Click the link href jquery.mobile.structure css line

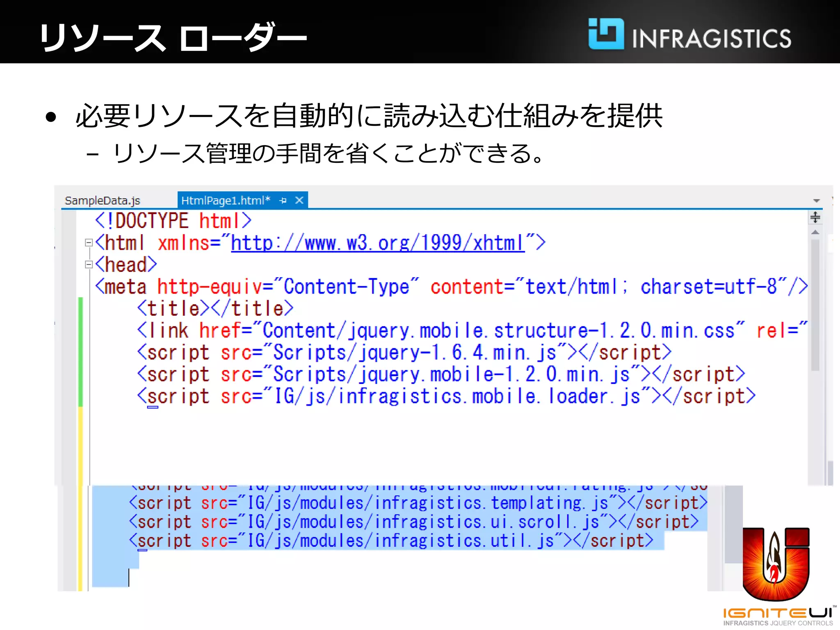pos(472,331)
